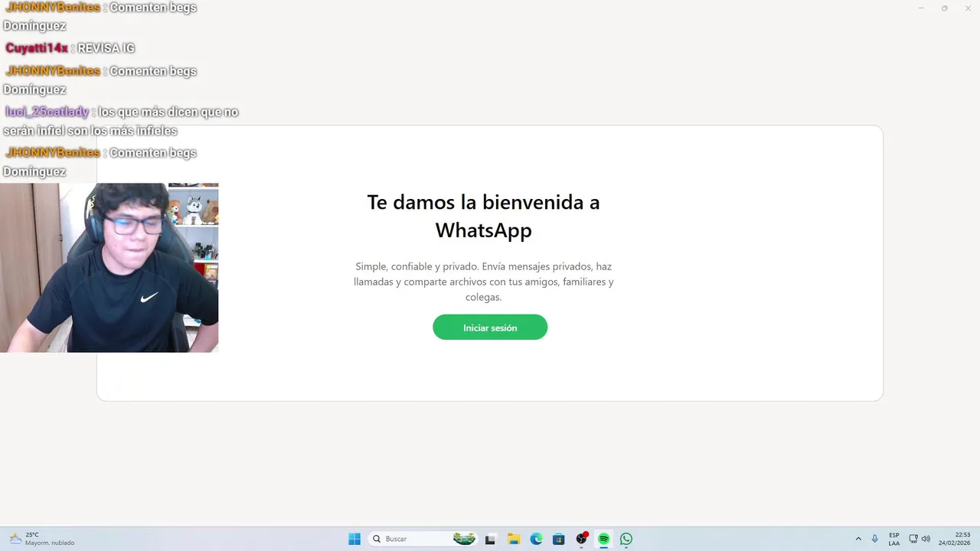The image size is (980, 551).
Task: Click the Te damos la bienvenida heading
Action: click(483, 216)
